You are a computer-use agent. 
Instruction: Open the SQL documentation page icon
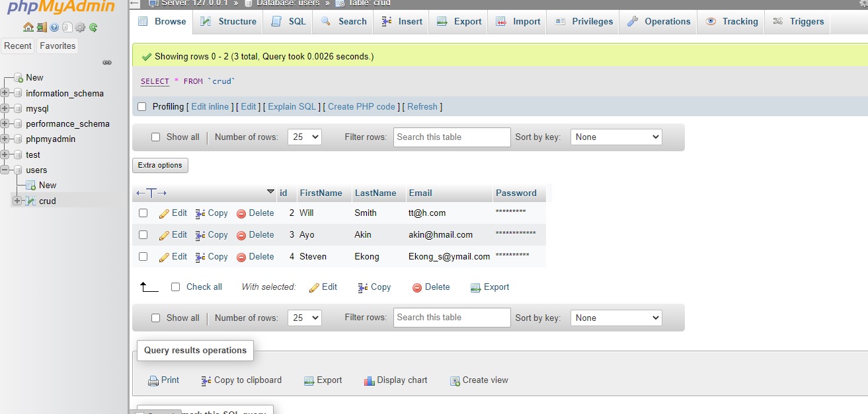coord(67,27)
